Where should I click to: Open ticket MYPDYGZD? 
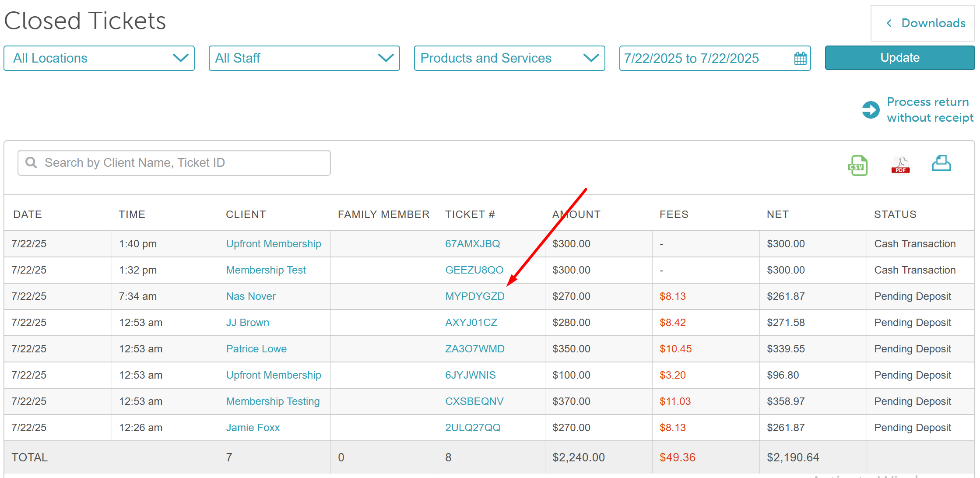click(474, 296)
